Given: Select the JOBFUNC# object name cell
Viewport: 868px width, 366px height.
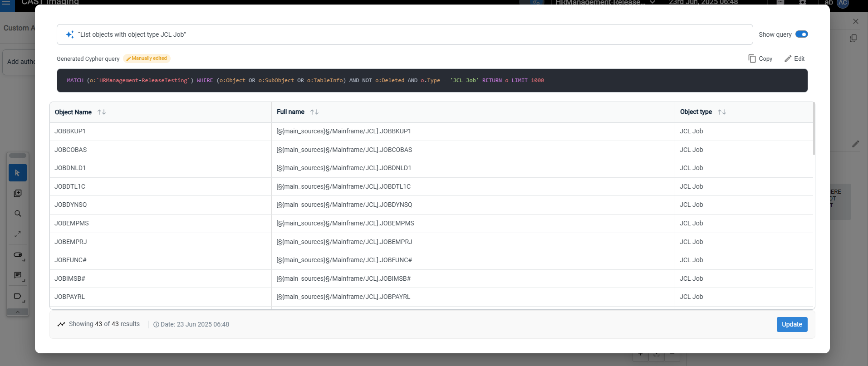Looking at the screenshot, I should point(161,260).
